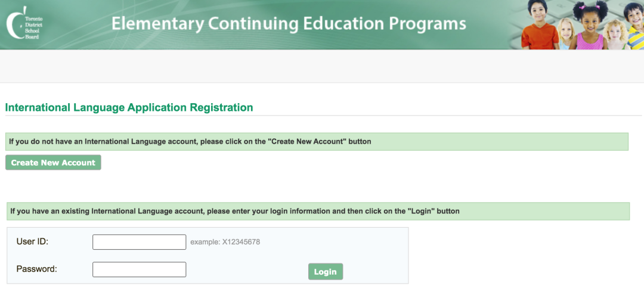Click the Toronto District School Board logo
The height and width of the screenshot is (298, 644).
tap(24, 23)
